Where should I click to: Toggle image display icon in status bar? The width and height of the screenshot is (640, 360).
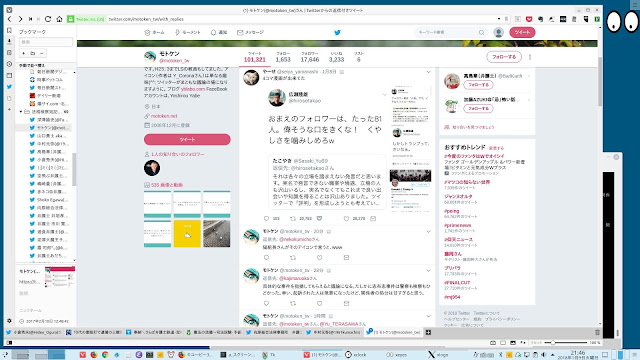coord(513,342)
